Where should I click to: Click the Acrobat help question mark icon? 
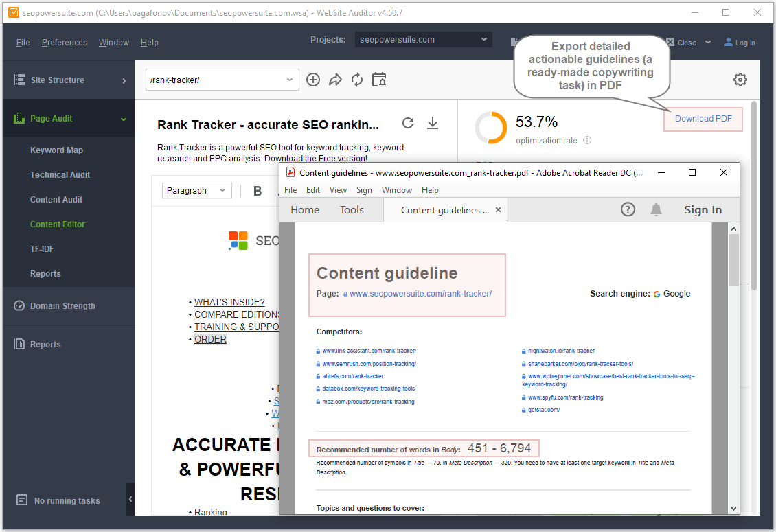click(x=628, y=209)
